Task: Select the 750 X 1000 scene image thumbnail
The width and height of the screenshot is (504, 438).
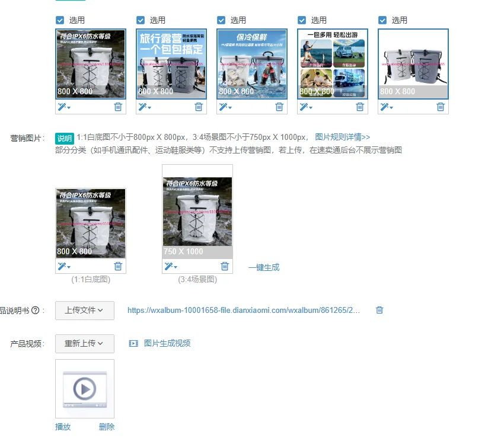Action: click(x=197, y=212)
